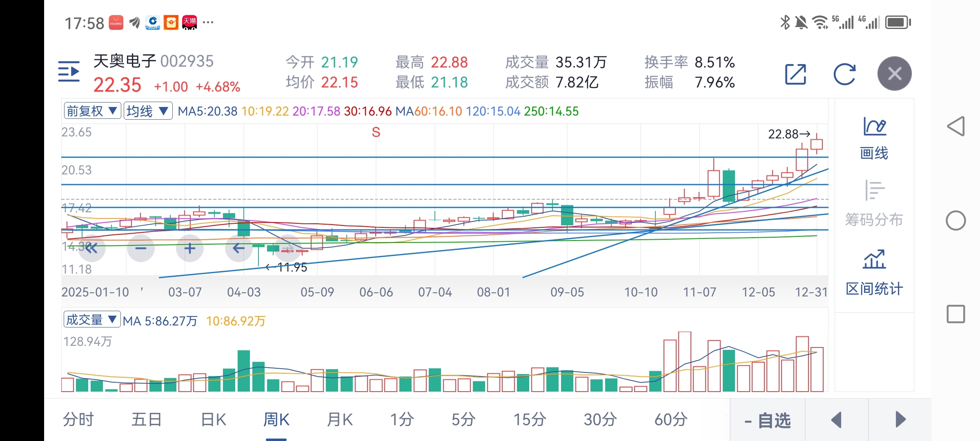This screenshot has width=980, height=441.
Task: Switch to the 日K tab
Action: point(213,420)
